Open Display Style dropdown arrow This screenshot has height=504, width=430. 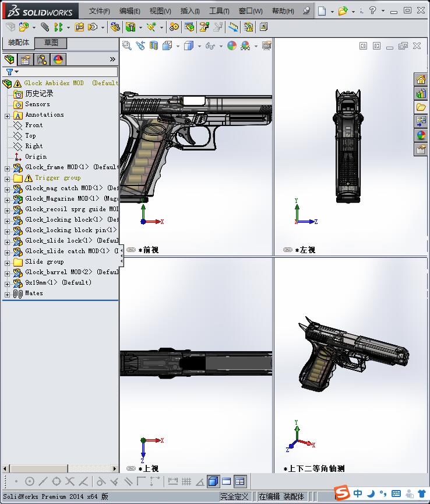click(x=199, y=46)
